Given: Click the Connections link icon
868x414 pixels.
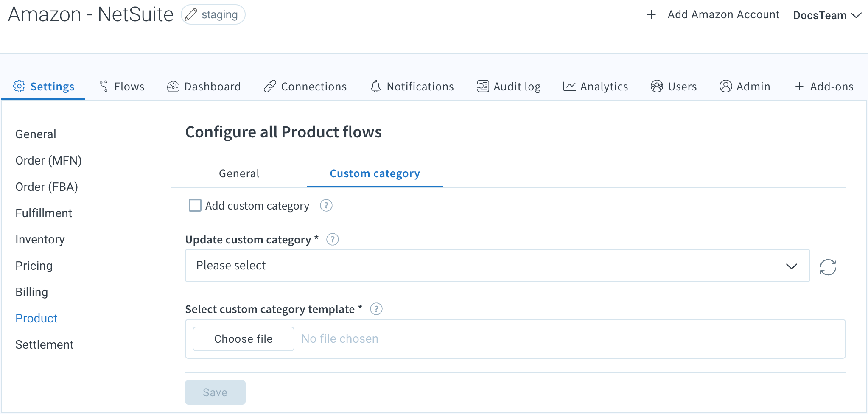Looking at the screenshot, I should pos(270,87).
